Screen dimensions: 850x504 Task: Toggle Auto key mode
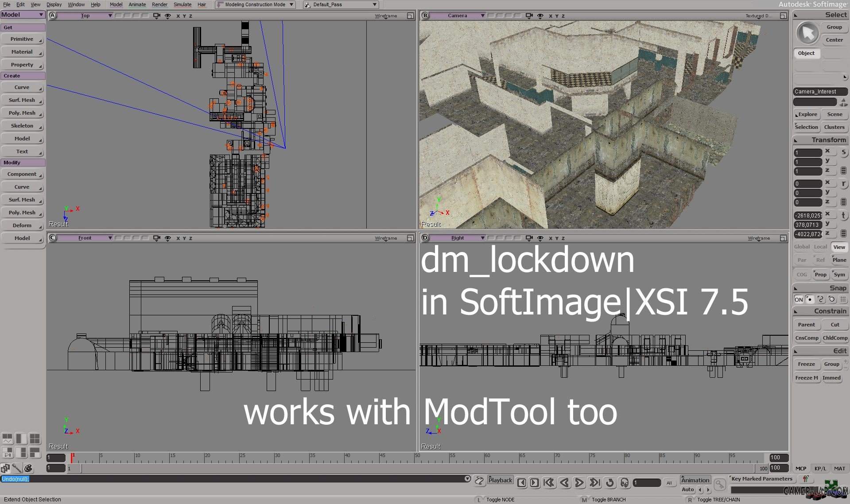click(687, 489)
